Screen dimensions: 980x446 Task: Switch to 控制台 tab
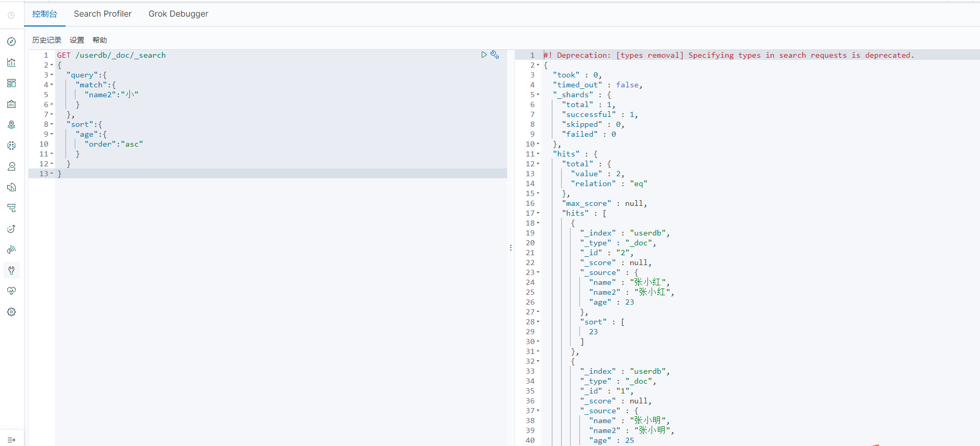(x=45, y=14)
